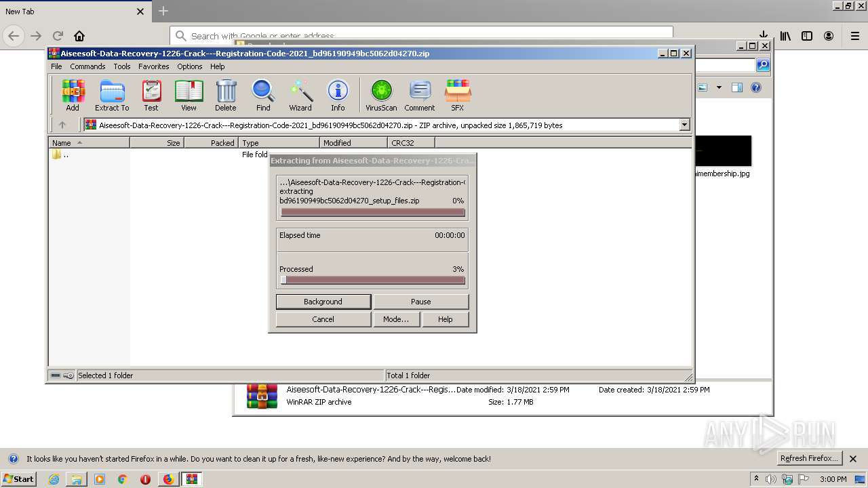
Task: Click the WinRAR status bar drive icon
Action: (56, 375)
